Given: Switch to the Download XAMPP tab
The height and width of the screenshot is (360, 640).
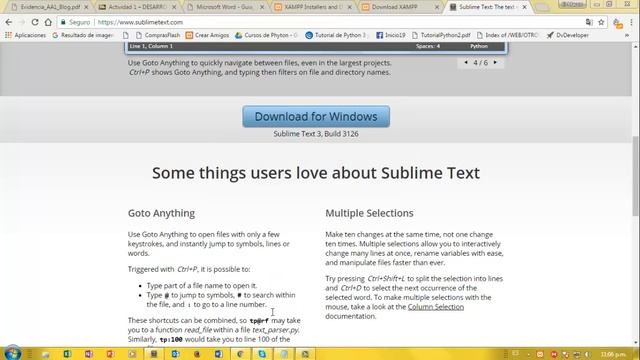Looking at the screenshot, I should 401,7.
